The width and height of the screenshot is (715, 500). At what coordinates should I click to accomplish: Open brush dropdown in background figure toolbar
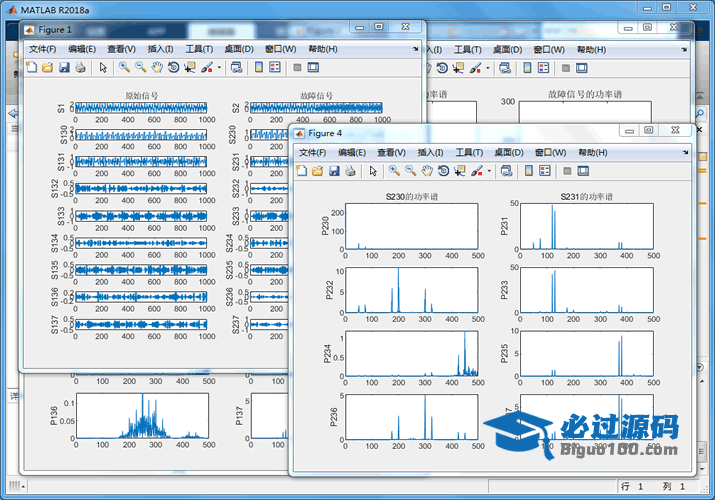click(x=488, y=68)
